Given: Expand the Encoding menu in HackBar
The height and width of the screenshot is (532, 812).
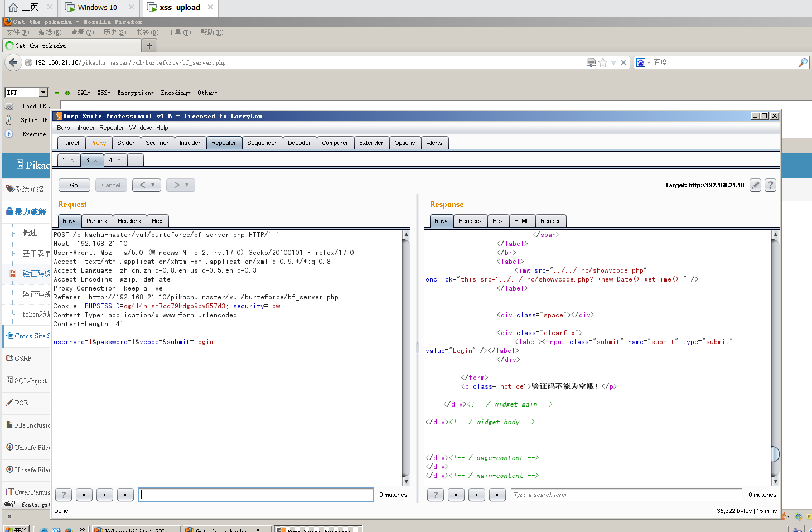Looking at the screenshot, I should click(175, 93).
